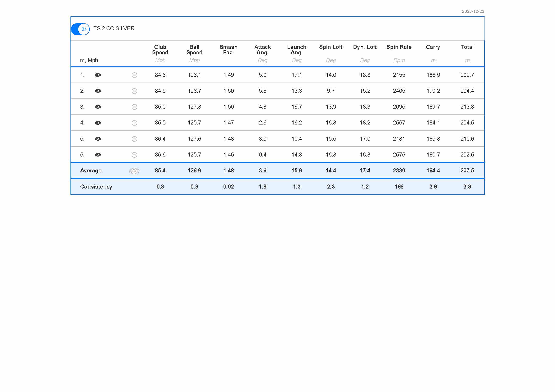
Task: Select the Club Speed column header
Action: click(160, 50)
